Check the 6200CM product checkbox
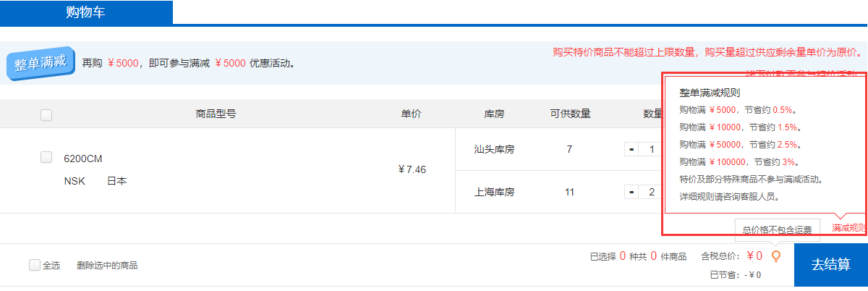Image resolution: width=868 pixels, height=291 pixels. click(x=46, y=157)
